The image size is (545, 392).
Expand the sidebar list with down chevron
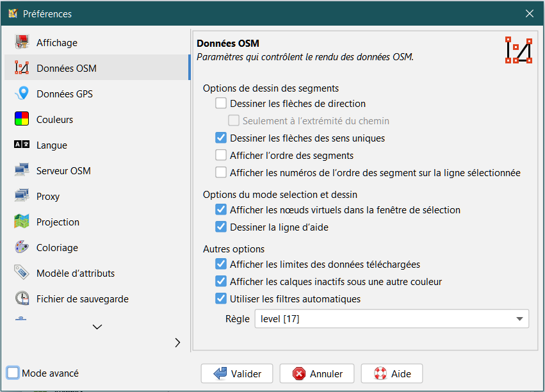point(97,327)
